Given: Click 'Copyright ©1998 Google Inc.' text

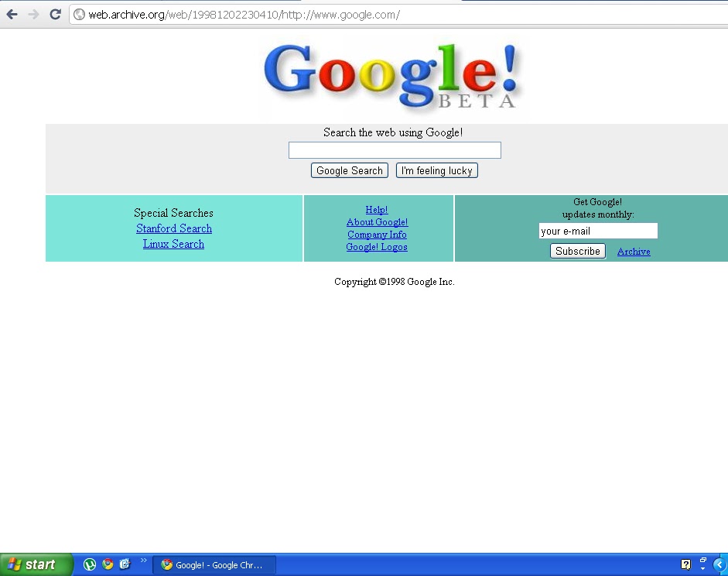Looking at the screenshot, I should coord(395,282).
